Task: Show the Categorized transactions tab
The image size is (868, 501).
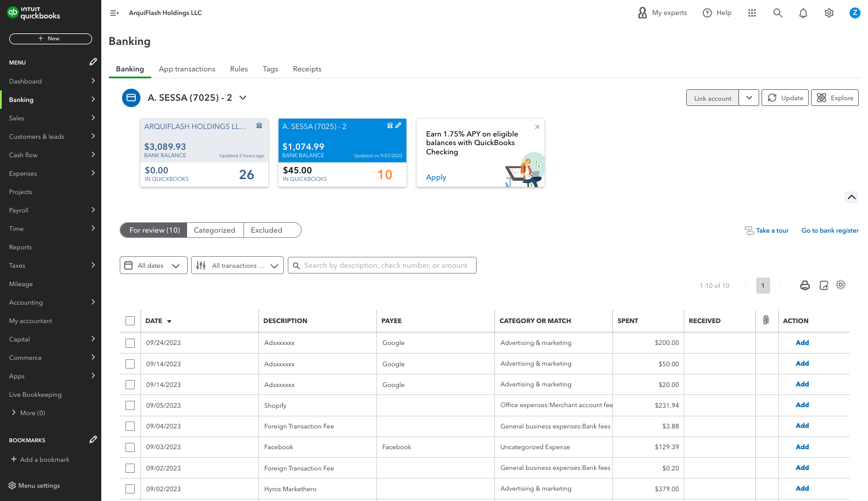Action: click(x=215, y=230)
